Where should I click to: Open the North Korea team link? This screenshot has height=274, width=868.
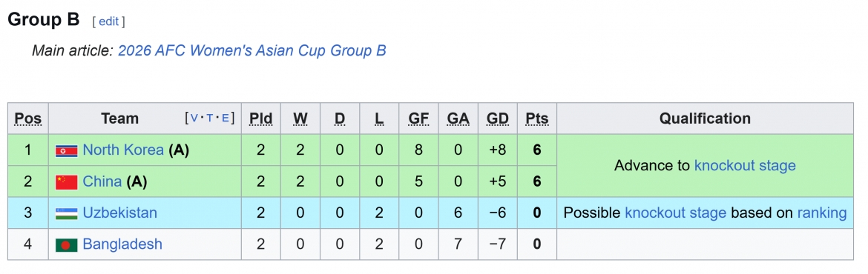[x=123, y=150]
